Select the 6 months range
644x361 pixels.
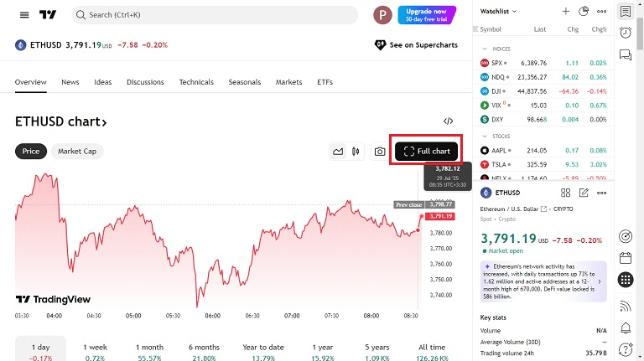pos(204,350)
